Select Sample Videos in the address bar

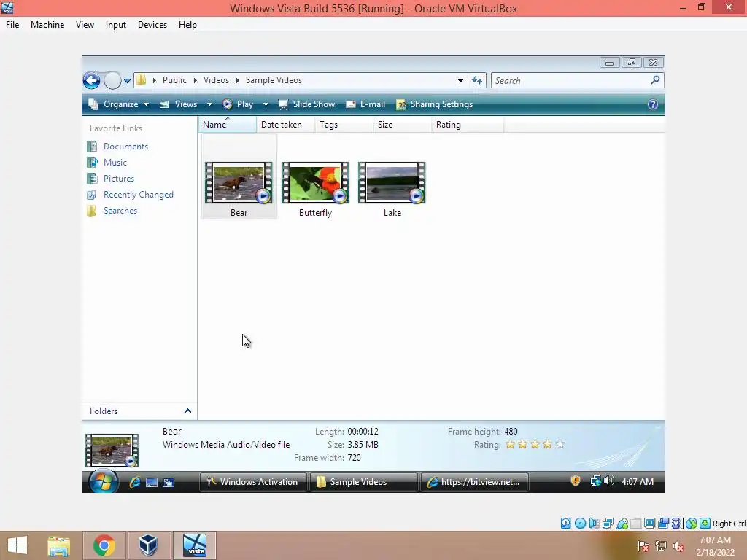coord(274,80)
